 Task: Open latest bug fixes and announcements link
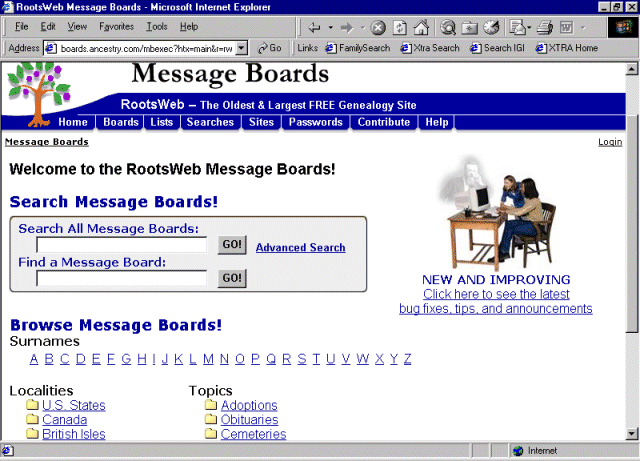click(x=496, y=301)
